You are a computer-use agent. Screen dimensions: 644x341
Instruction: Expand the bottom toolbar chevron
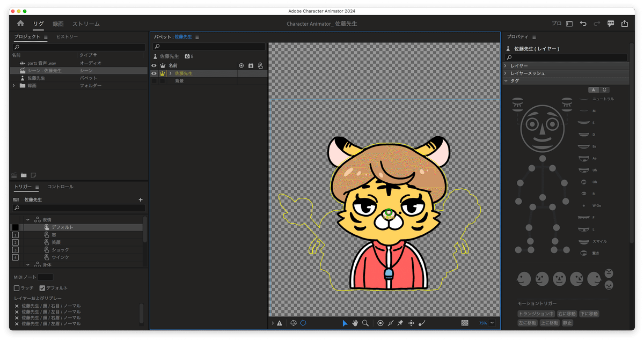tap(273, 323)
